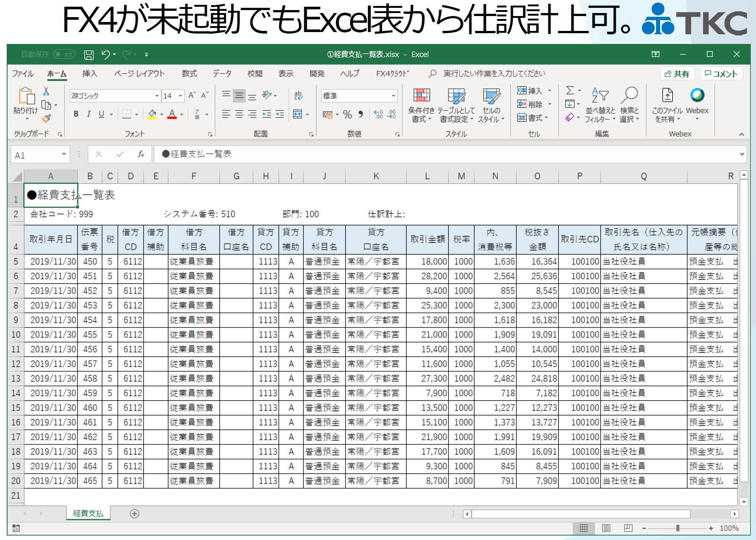
Task: Click the コメント button
Action: 721,73
